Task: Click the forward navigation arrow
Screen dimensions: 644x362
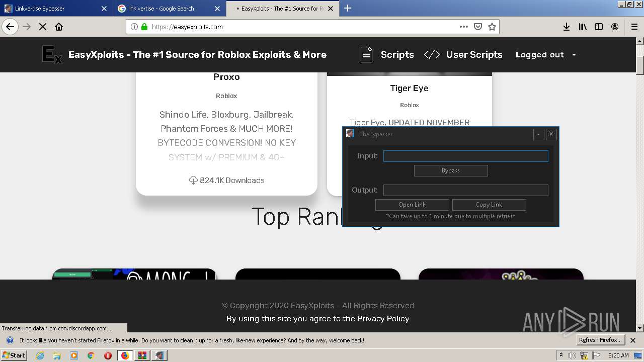Action: pyautogui.click(x=27, y=27)
